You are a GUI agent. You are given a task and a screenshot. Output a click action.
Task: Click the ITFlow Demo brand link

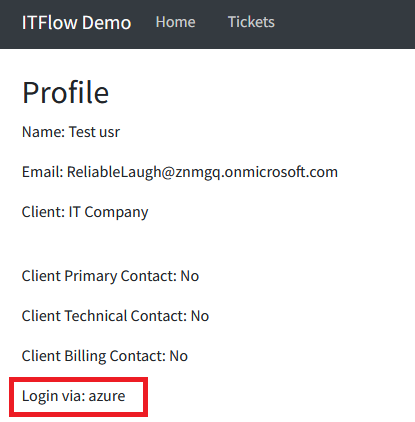pos(76,23)
